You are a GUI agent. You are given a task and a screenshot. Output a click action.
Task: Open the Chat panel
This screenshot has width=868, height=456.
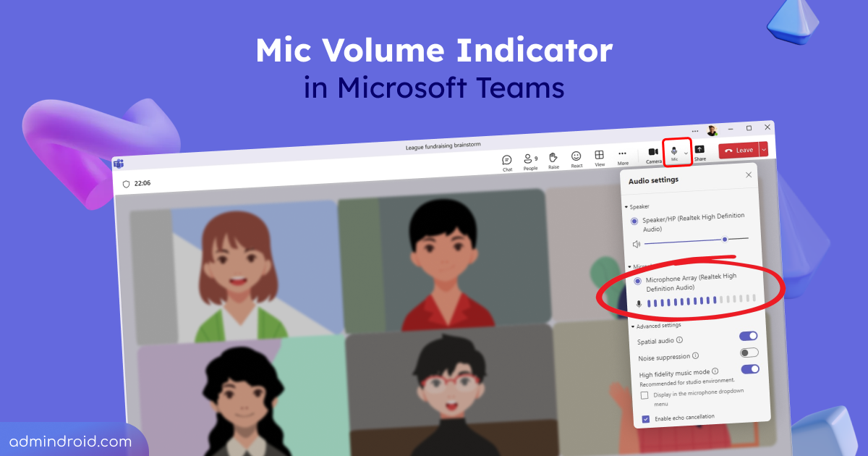tap(506, 161)
